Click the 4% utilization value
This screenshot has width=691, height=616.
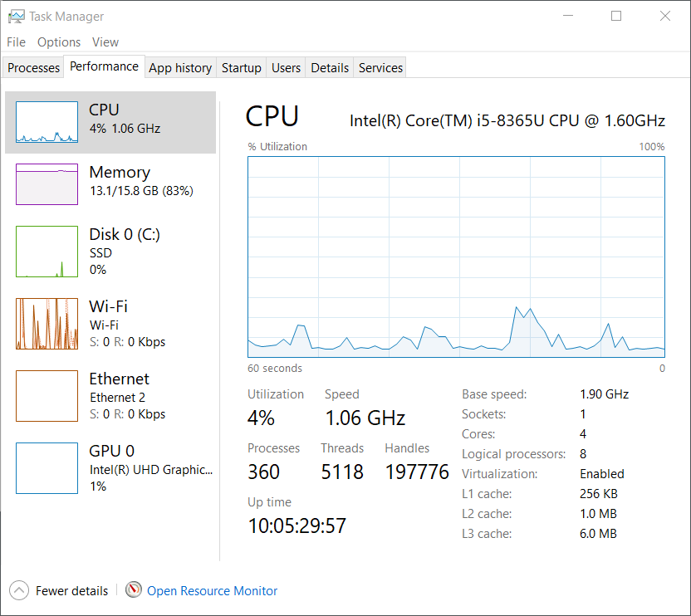point(261,418)
